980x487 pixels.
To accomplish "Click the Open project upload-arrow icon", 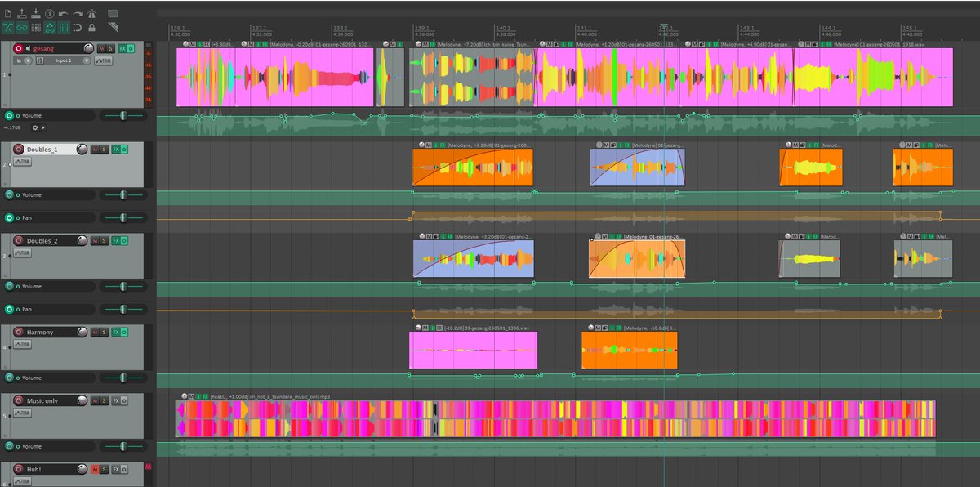I will pos(22,14).
